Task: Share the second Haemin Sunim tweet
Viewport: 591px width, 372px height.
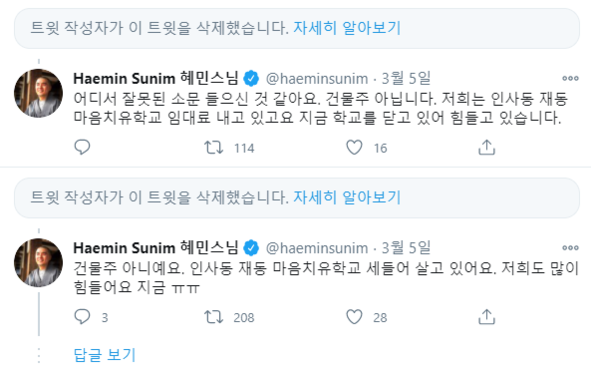Action: (x=487, y=317)
